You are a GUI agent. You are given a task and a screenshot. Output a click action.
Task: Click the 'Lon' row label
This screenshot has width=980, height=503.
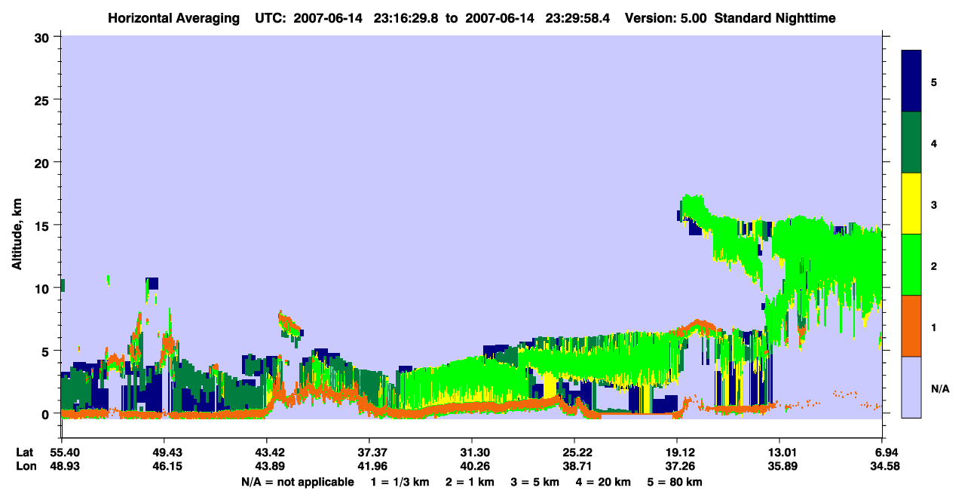pyautogui.click(x=25, y=467)
